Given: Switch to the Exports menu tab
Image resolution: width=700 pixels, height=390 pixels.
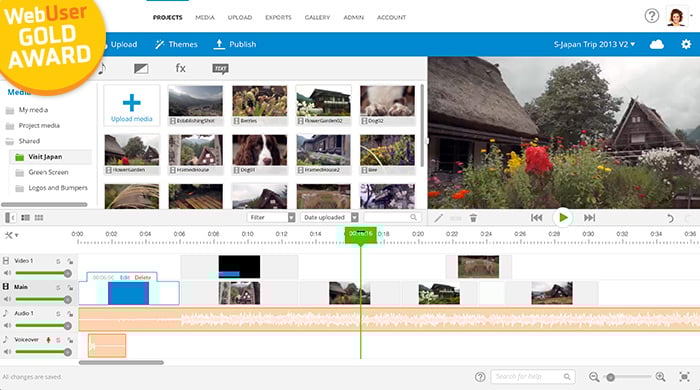Looking at the screenshot, I should (278, 17).
